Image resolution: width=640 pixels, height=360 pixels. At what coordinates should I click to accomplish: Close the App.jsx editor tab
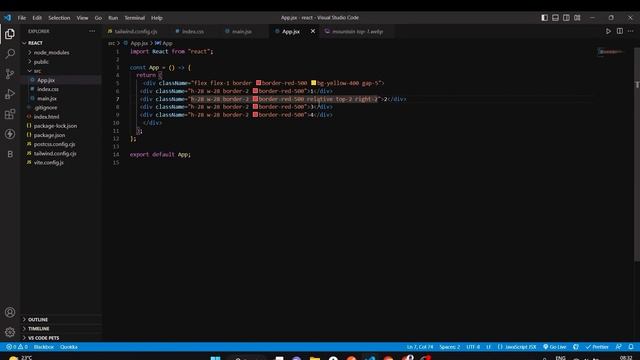[313, 31]
